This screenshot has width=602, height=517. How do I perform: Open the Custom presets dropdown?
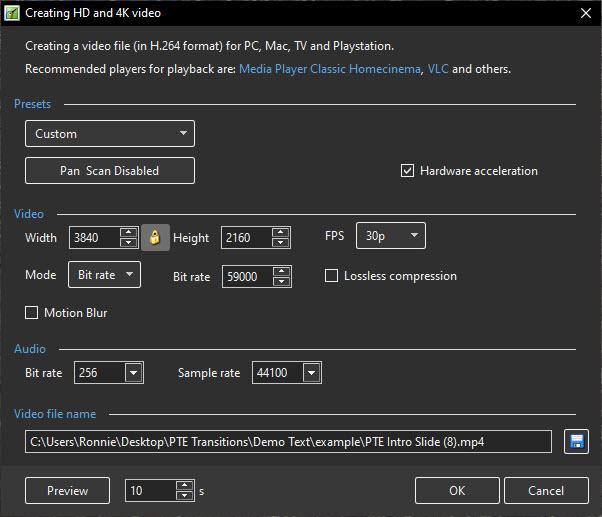pos(110,134)
